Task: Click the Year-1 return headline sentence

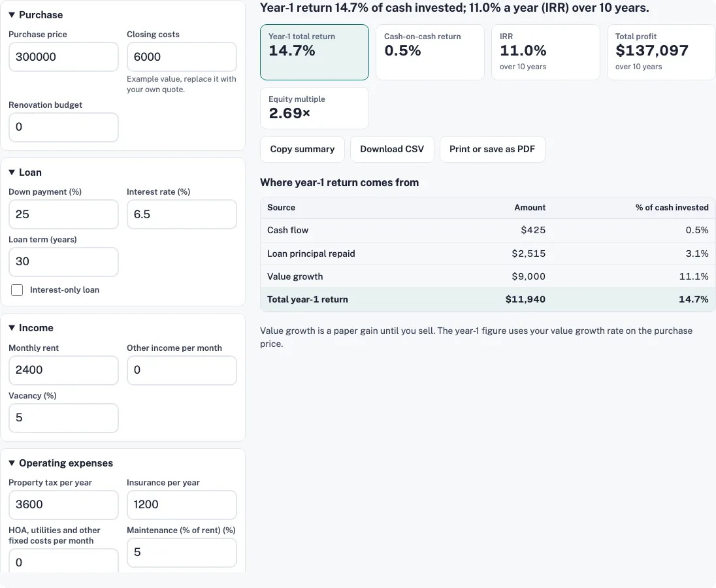Action: click(454, 8)
